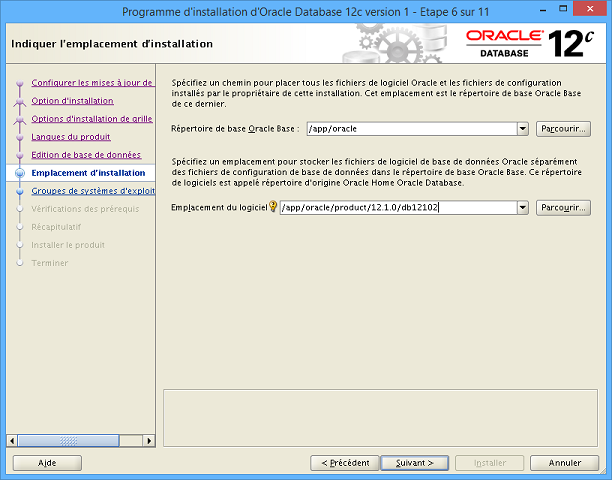Click the right arrow of the sidebar scrollbar

click(149, 441)
